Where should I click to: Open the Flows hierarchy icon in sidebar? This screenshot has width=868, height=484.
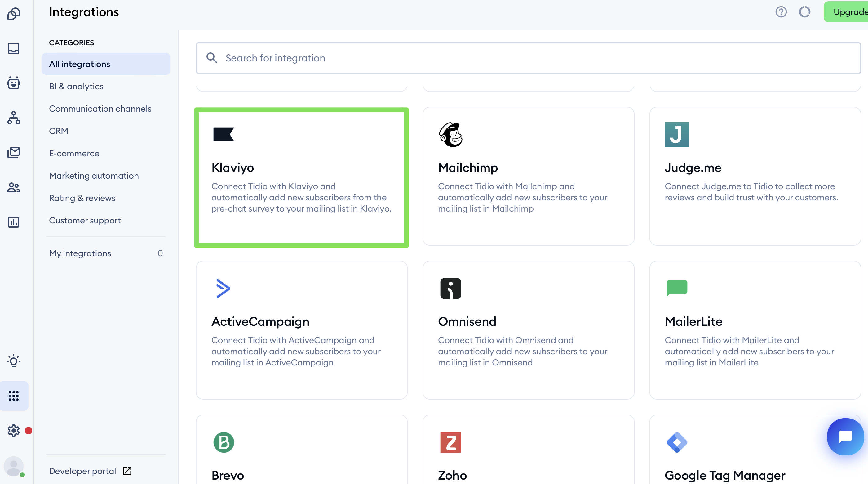[x=14, y=118]
